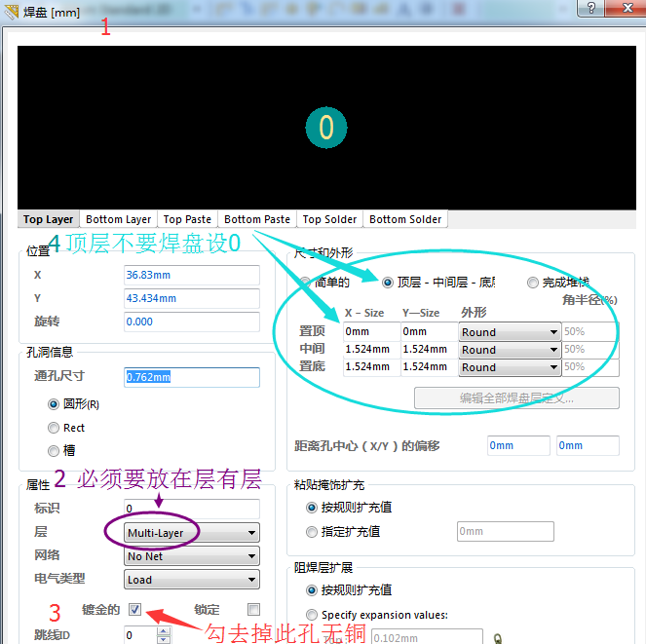Increment the 跳线ID stepper up arrow
The image size is (646, 644).
point(163,631)
